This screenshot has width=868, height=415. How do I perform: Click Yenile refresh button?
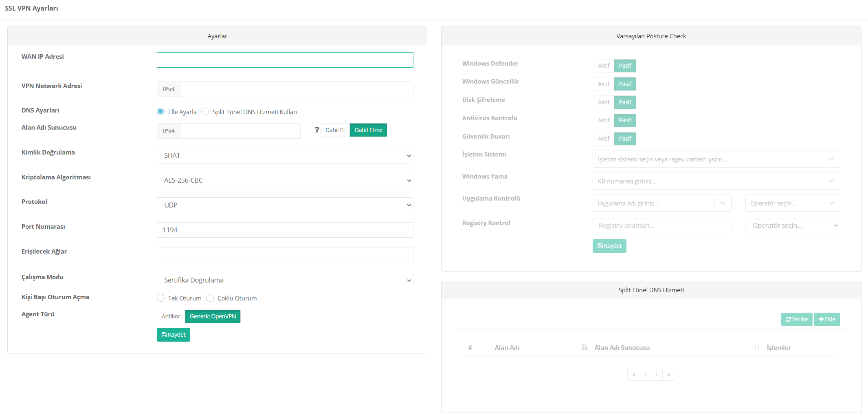pos(796,319)
